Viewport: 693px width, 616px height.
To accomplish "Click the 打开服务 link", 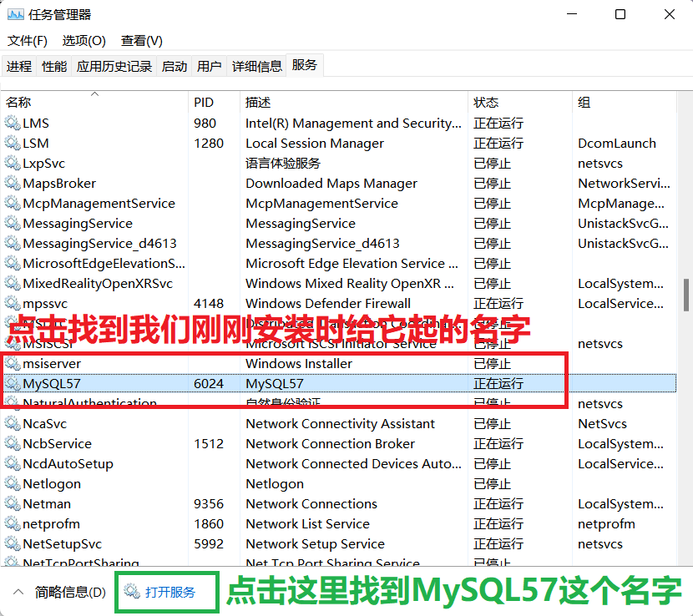I will click(170, 592).
